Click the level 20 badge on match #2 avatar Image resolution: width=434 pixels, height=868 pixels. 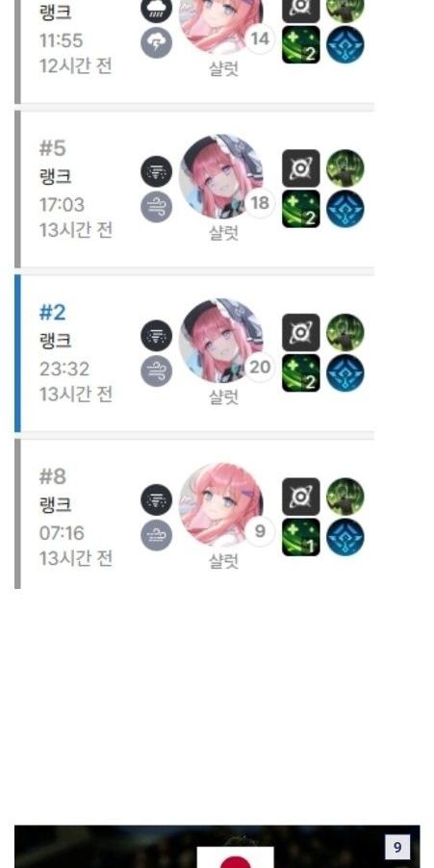pyautogui.click(x=260, y=367)
